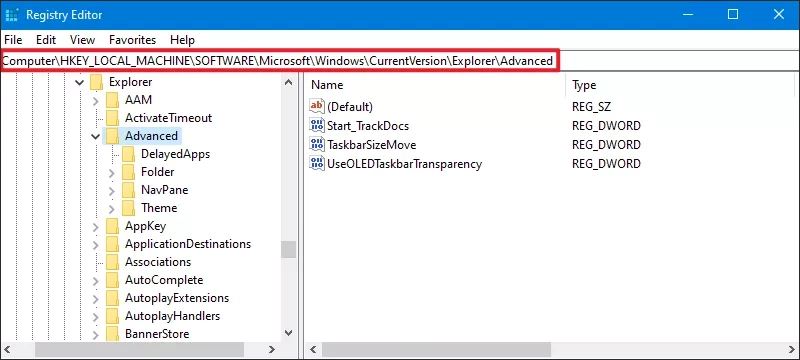This screenshot has width=800, height=360.
Task: Click the AutoplayExtensions folder icon
Action: pos(112,298)
